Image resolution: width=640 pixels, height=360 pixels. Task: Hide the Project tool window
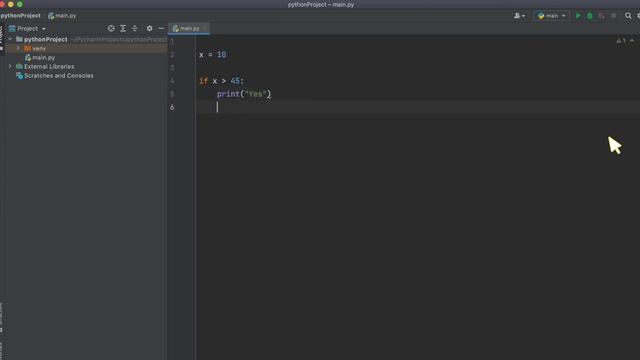[x=161, y=28]
